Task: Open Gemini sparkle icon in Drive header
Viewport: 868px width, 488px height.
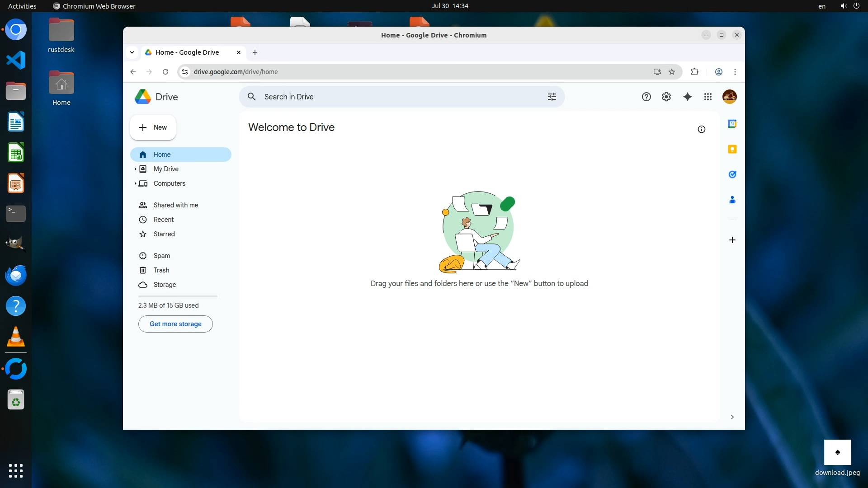Action: [687, 97]
